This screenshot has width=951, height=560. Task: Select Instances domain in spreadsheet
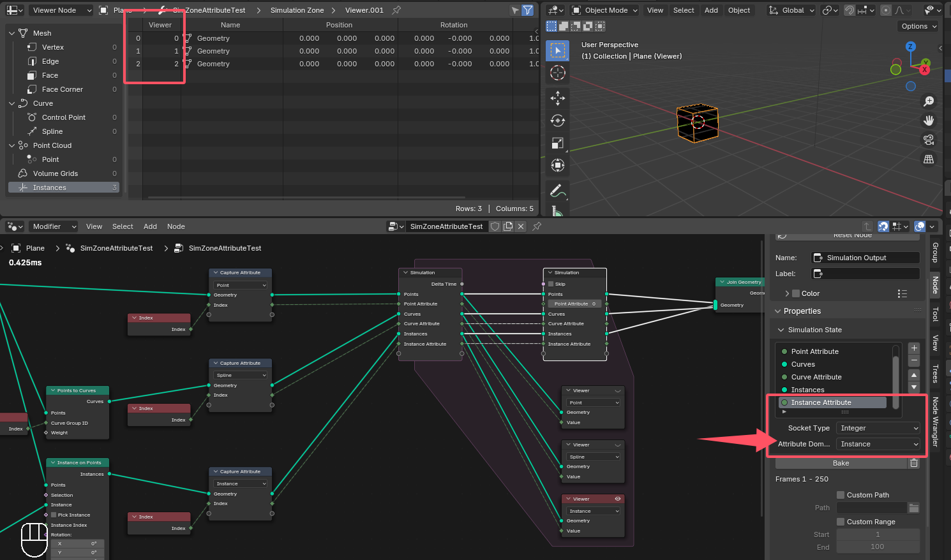pos(64,188)
